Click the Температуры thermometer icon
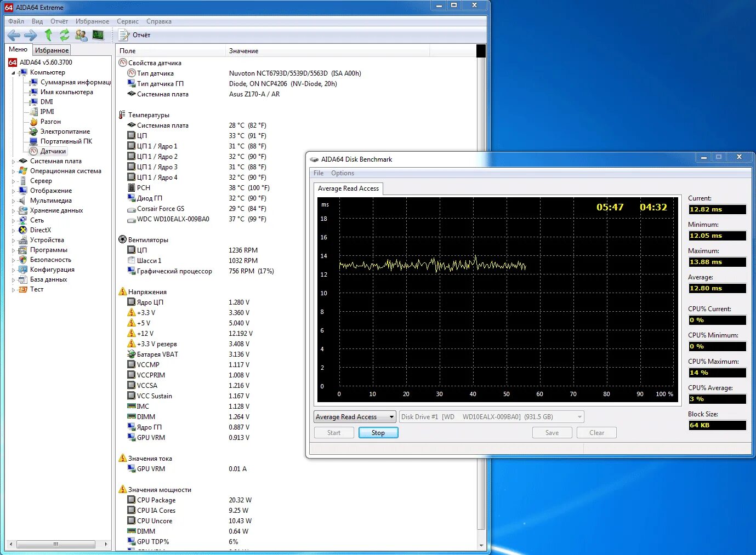This screenshot has width=756, height=555. coord(122,115)
